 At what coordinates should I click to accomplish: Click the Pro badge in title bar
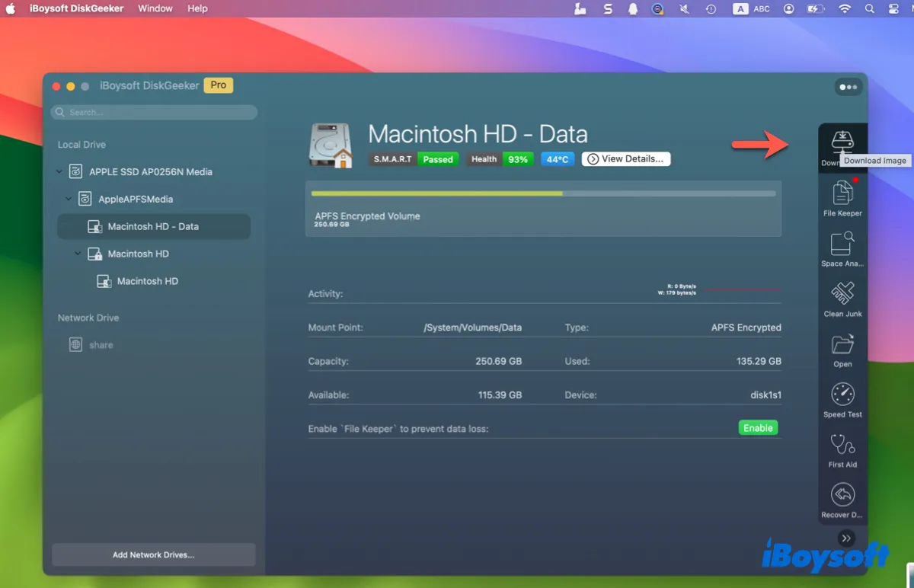coord(219,85)
